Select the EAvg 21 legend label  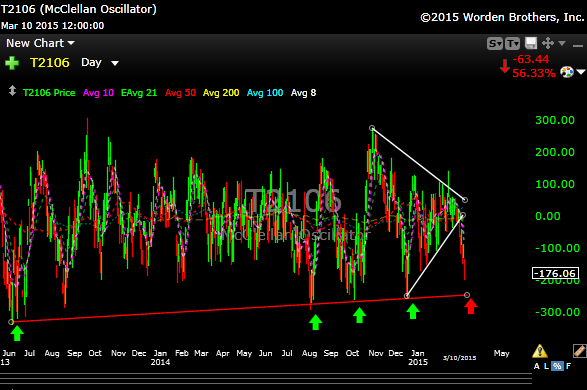click(x=139, y=93)
